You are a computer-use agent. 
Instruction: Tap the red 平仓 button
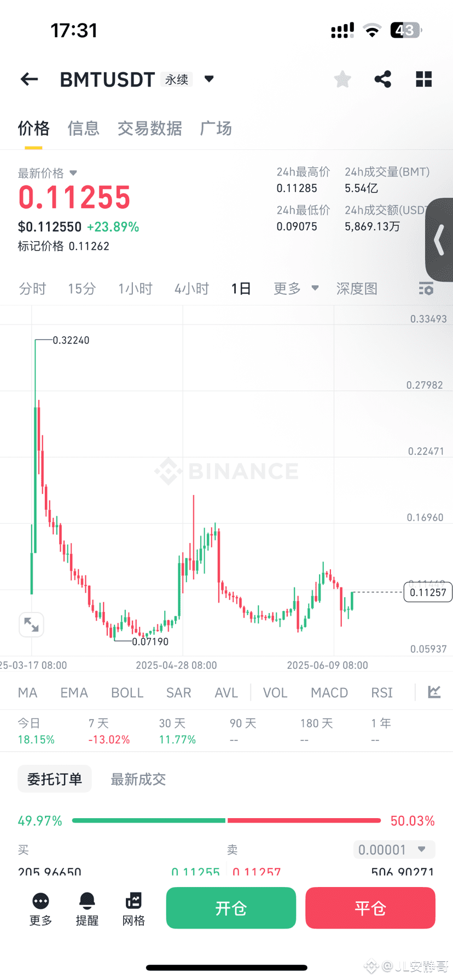370,908
